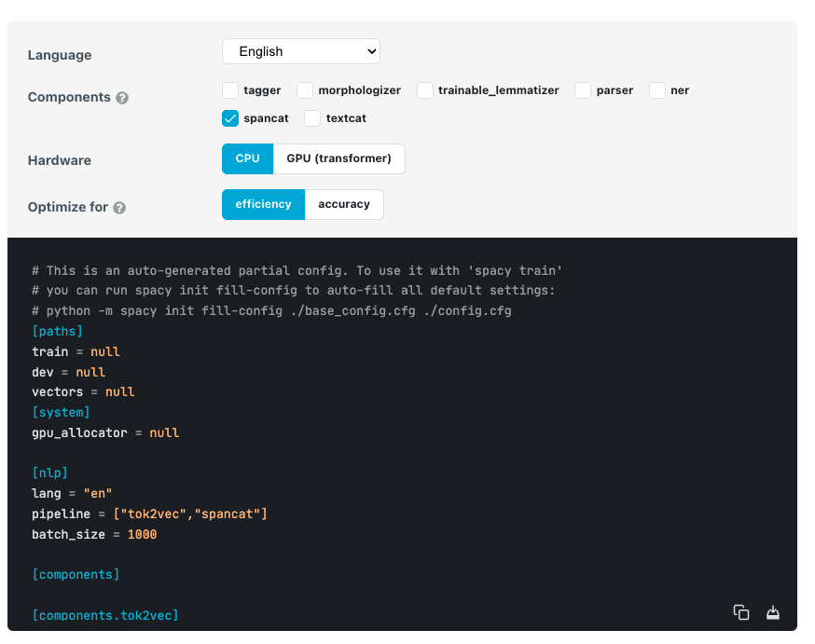Click the [paths] section header
Viewport: 815px width, 644px height.
point(57,332)
